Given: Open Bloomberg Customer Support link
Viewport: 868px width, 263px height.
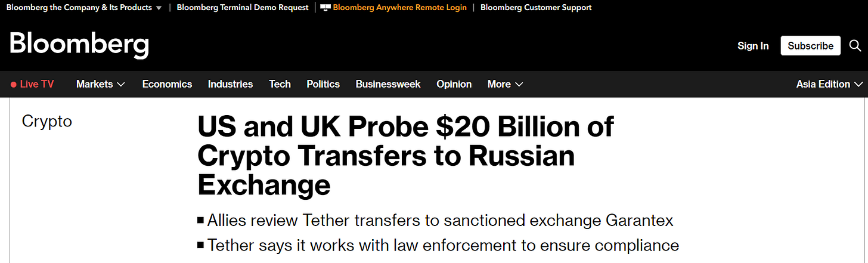Looking at the screenshot, I should (x=536, y=8).
